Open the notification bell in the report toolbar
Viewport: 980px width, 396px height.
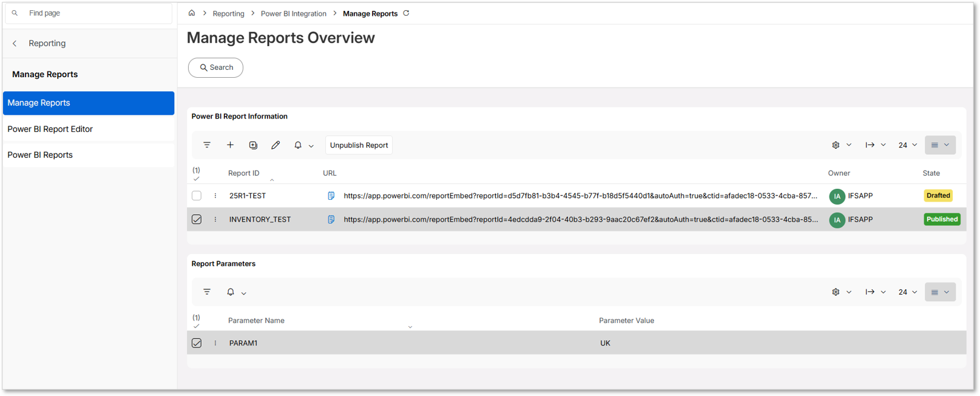point(297,145)
